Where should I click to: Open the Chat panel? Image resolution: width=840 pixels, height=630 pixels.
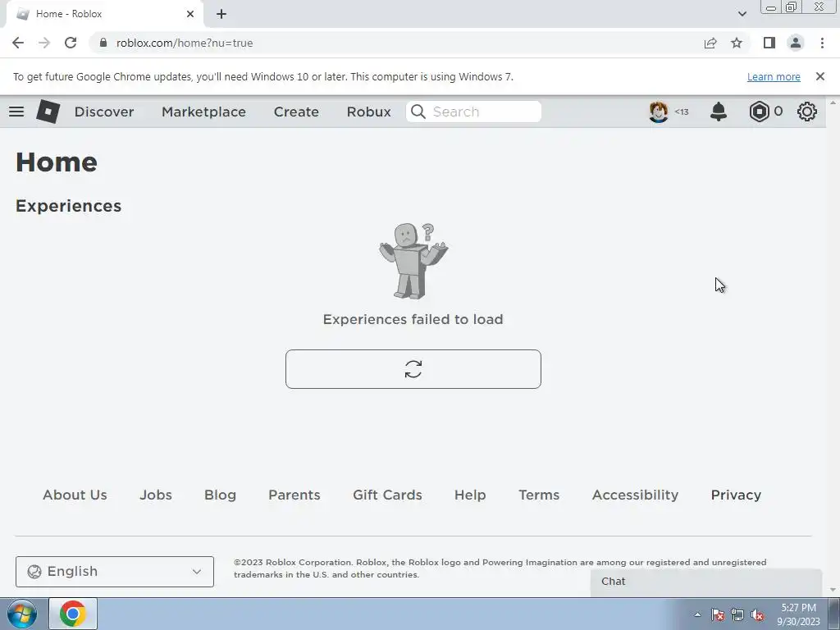click(706, 582)
